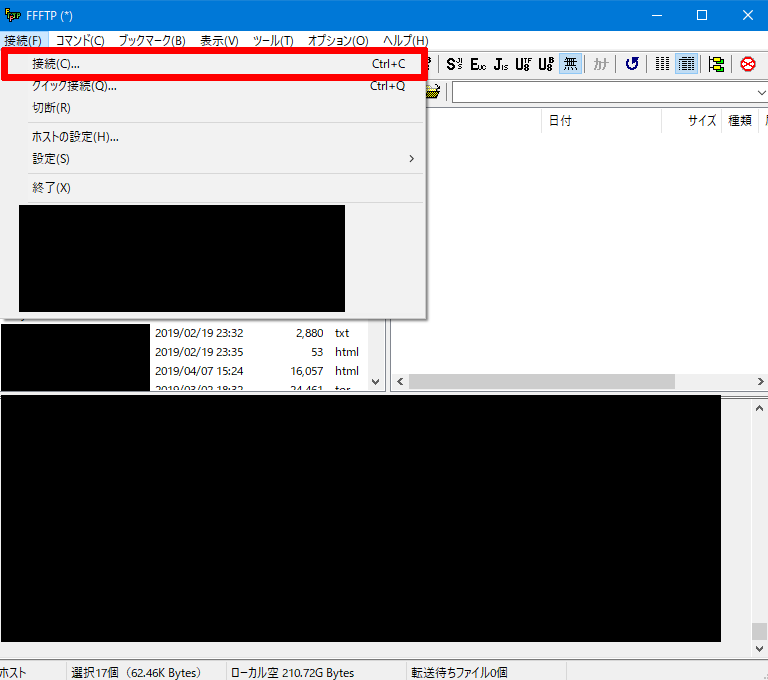
Task: Click the log pane scrollbar thumb
Action: tap(759, 631)
